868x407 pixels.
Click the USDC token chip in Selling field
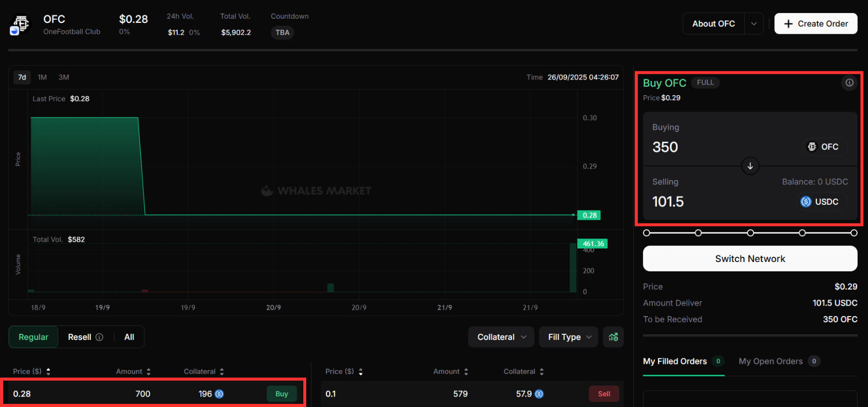coord(821,202)
